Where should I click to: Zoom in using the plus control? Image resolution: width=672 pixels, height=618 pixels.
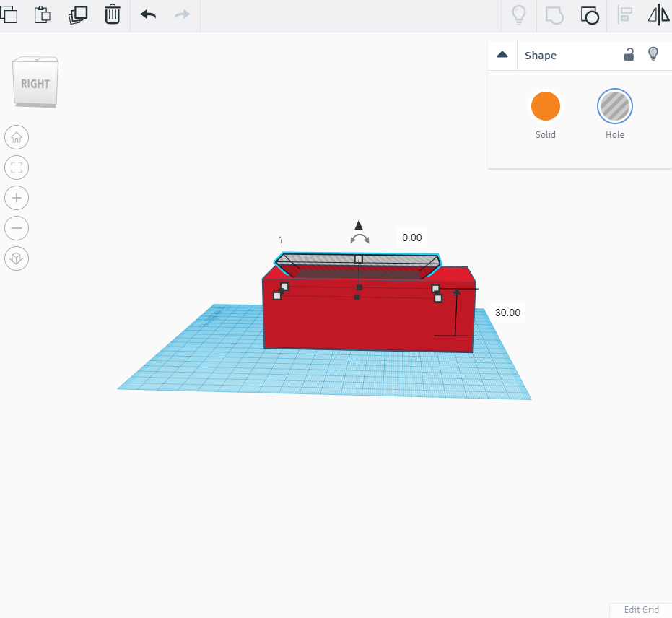coord(17,198)
